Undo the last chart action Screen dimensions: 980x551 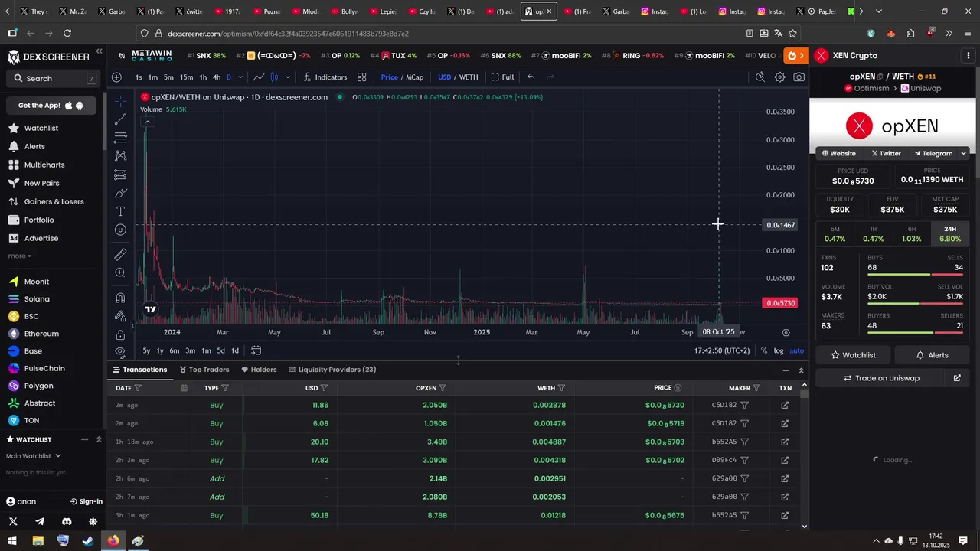[531, 77]
